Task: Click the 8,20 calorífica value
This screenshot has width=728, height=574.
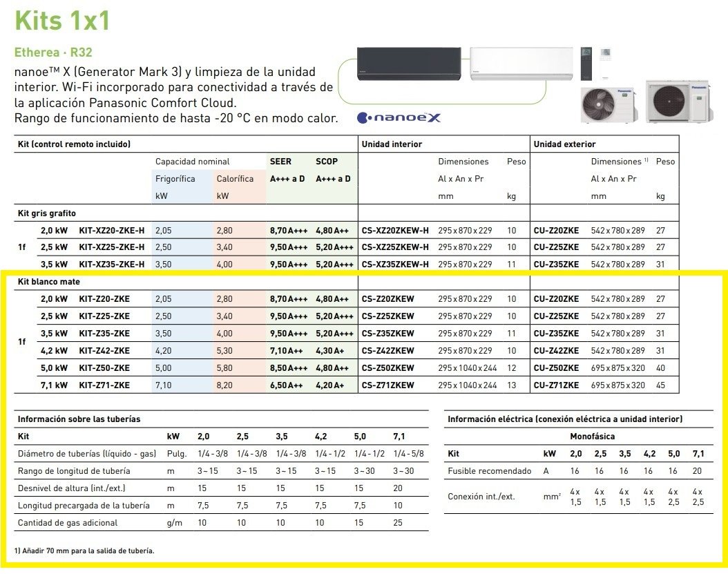Action: (224, 385)
